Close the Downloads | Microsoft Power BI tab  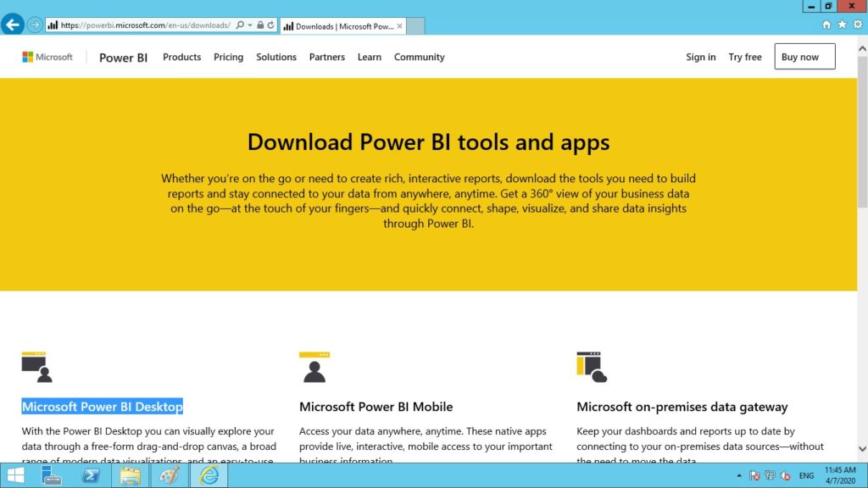pyautogui.click(x=399, y=26)
